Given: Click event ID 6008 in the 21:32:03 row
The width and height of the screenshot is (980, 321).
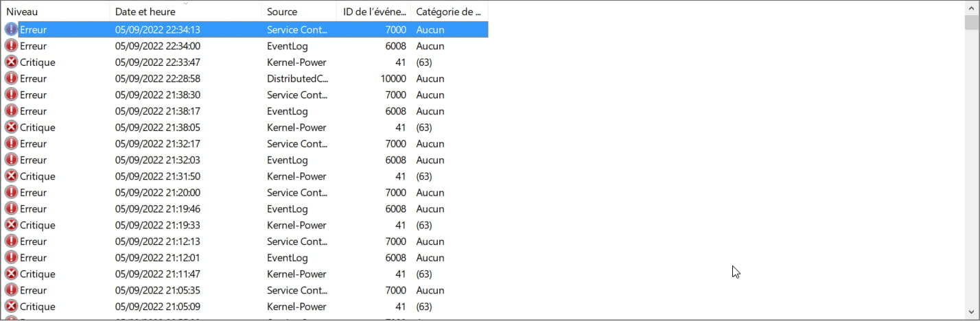Looking at the screenshot, I should tap(395, 160).
